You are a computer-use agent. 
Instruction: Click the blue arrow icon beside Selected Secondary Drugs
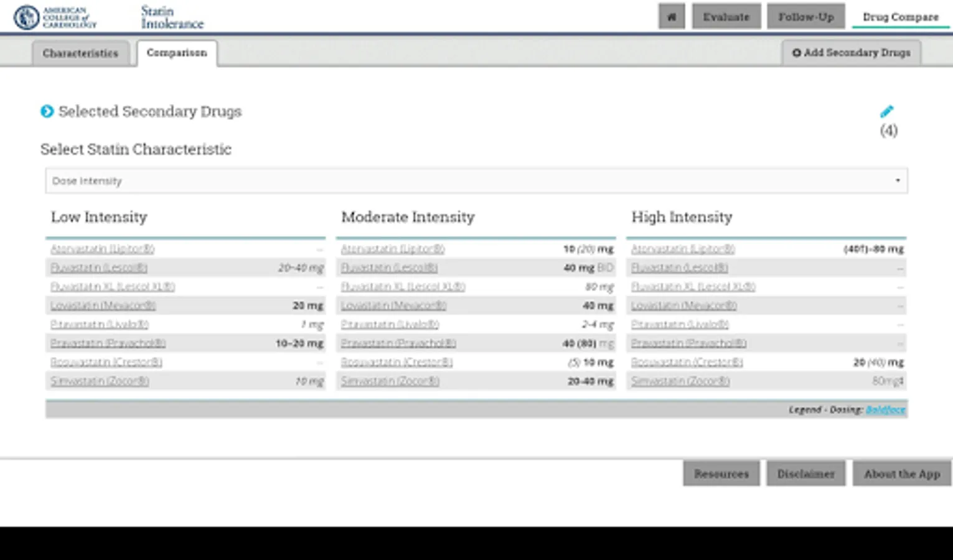pyautogui.click(x=47, y=111)
